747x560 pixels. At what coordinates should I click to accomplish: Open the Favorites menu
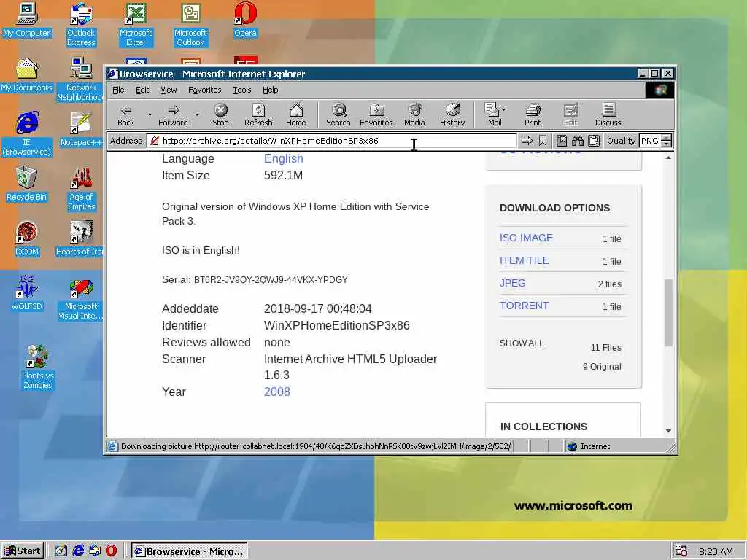(204, 90)
